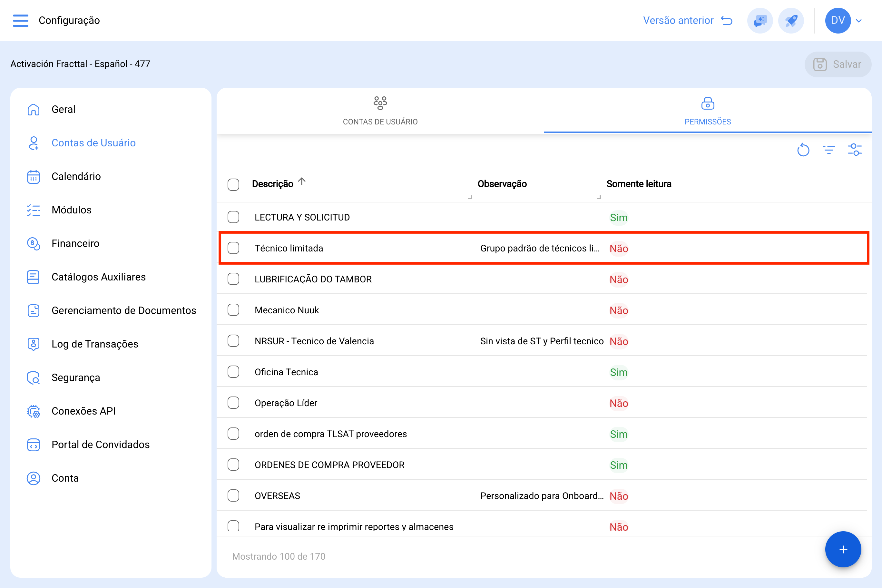Switch to Permissões tab
The image size is (882, 588).
pos(708,111)
